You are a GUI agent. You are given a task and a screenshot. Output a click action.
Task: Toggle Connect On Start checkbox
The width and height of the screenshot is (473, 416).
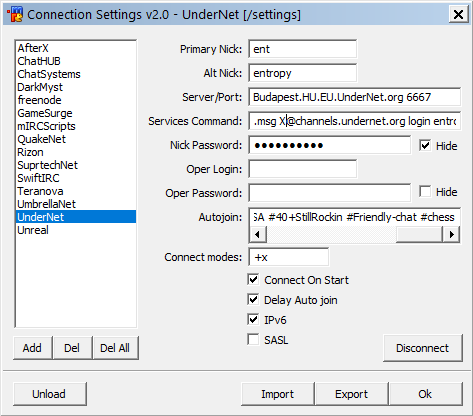pyautogui.click(x=253, y=280)
